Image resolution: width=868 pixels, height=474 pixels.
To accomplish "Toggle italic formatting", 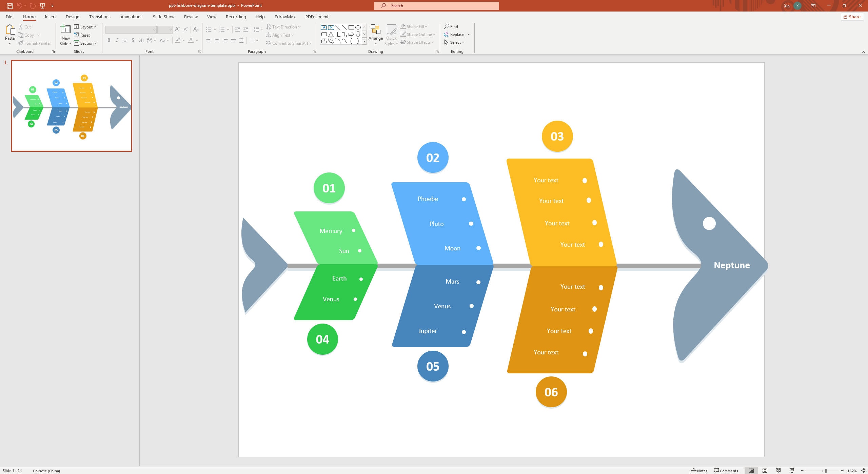I will pyautogui.click(x=117, y=40).
